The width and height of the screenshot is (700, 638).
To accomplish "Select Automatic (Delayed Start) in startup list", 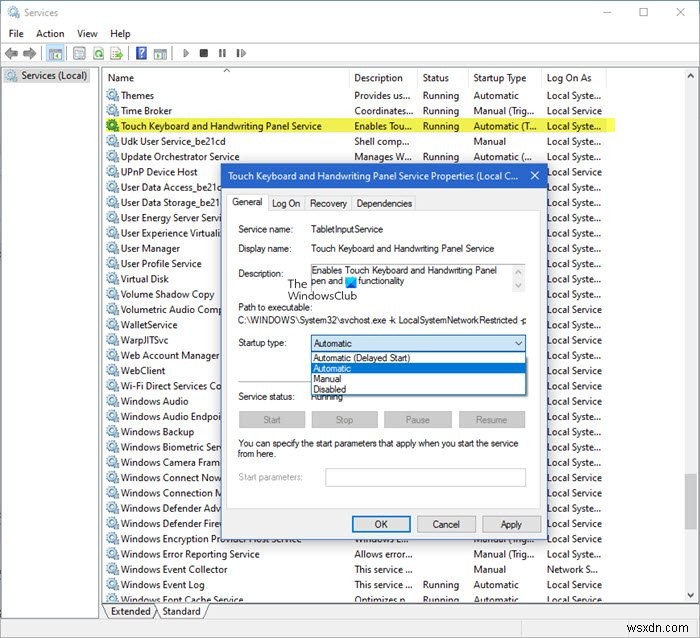I will coord(362,357).
